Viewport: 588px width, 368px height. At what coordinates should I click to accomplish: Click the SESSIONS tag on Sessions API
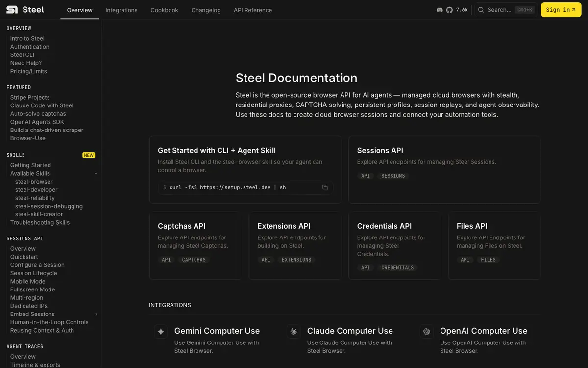(x=393, y=176)
